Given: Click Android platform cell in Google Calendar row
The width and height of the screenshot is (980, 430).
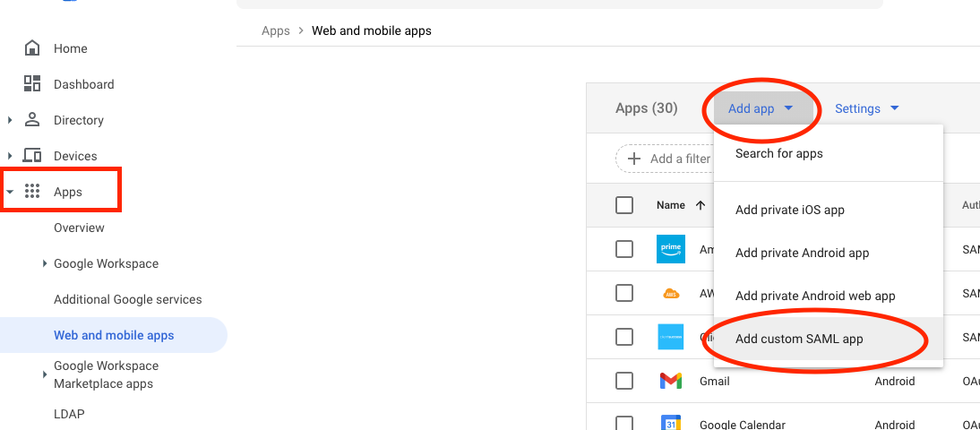Looking at the screenshot, I should pyautogui.click(x=895, y=425).
